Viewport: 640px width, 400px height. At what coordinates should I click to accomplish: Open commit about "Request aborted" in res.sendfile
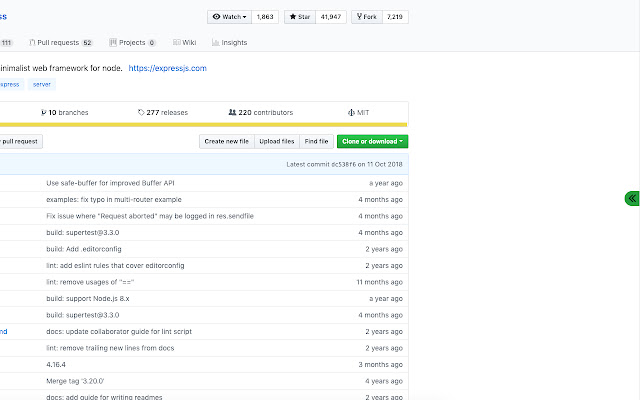[x=150, y=216]
